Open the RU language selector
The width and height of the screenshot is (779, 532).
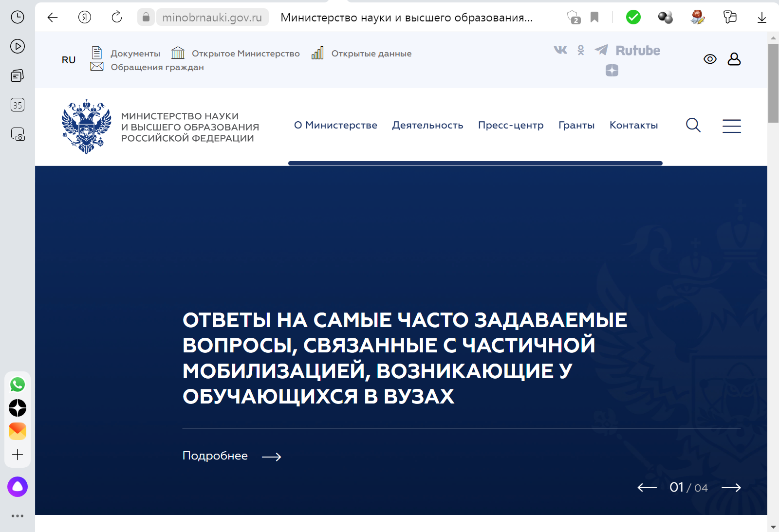coord(69,60)
